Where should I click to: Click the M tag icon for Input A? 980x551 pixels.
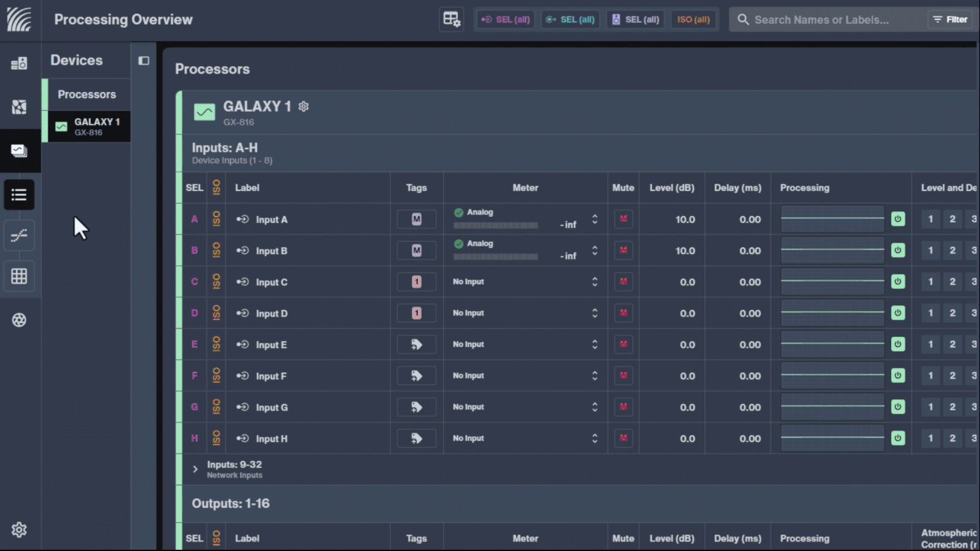coord(417,219)
